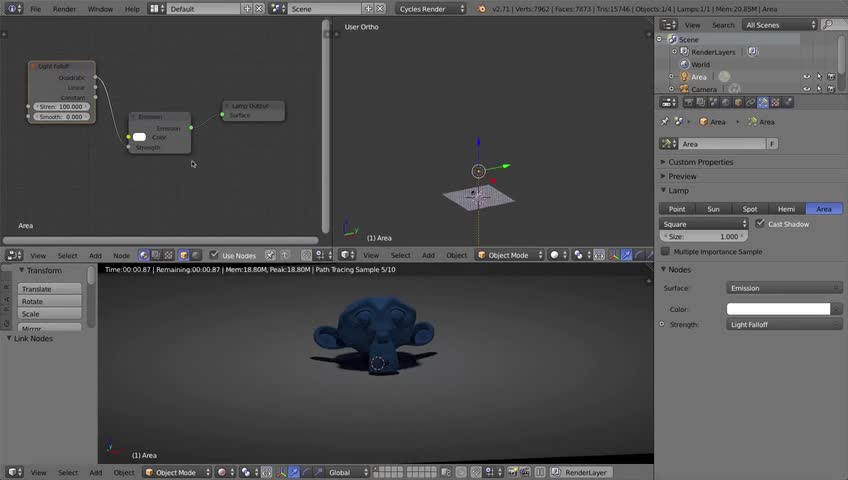
Task: Click Emission node white color swatch
Action: (x=140, y=137)
